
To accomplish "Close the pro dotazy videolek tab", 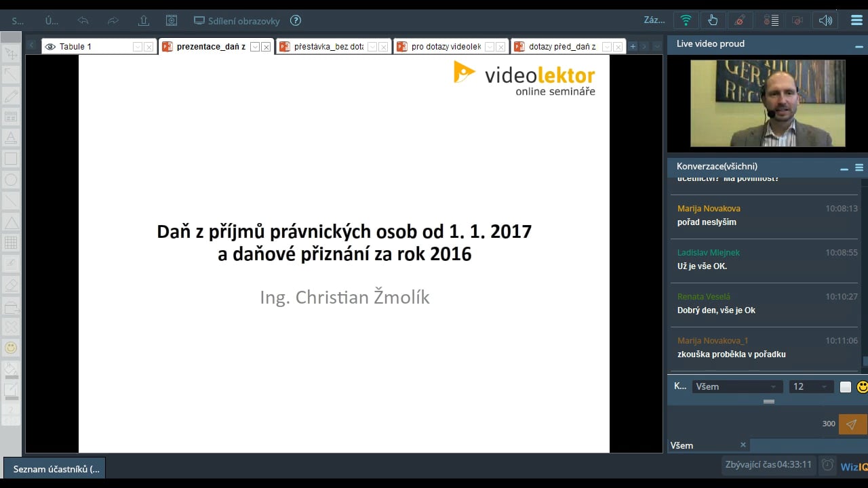I will (x=501, y=47).
